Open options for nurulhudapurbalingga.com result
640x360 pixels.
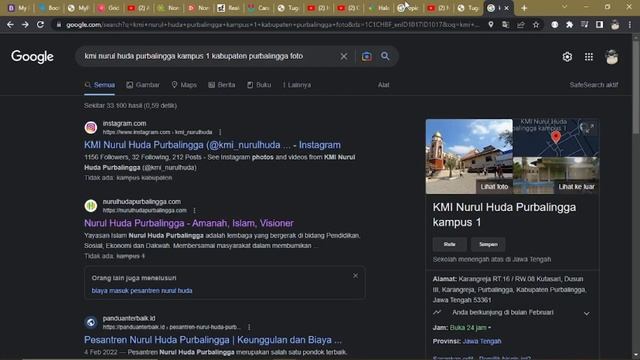[194, 211]
